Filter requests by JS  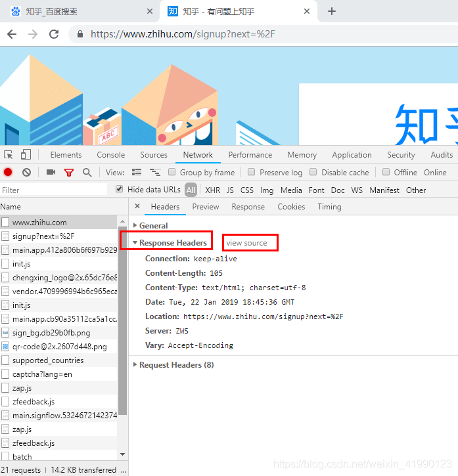pos(230,190)
